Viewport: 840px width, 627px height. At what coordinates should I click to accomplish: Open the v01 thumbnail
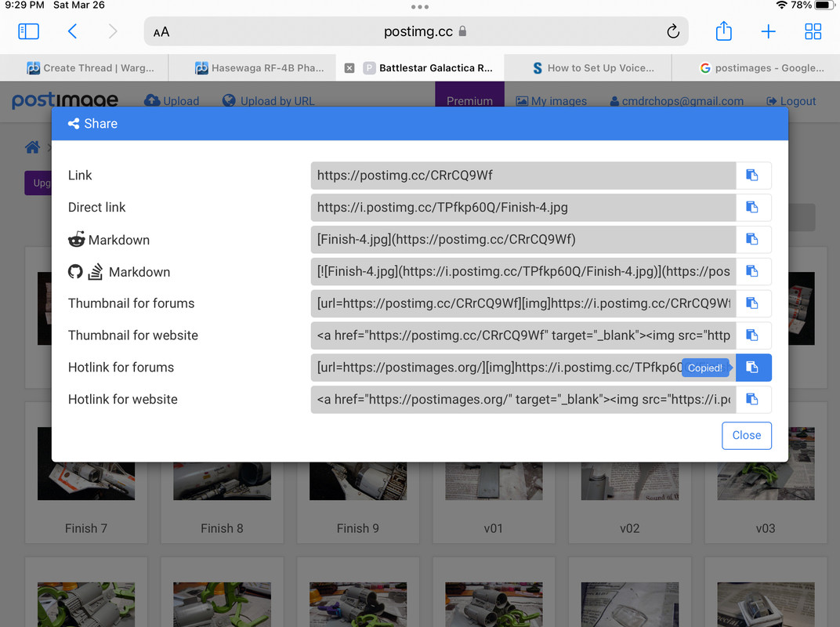(x=494, y=481)
